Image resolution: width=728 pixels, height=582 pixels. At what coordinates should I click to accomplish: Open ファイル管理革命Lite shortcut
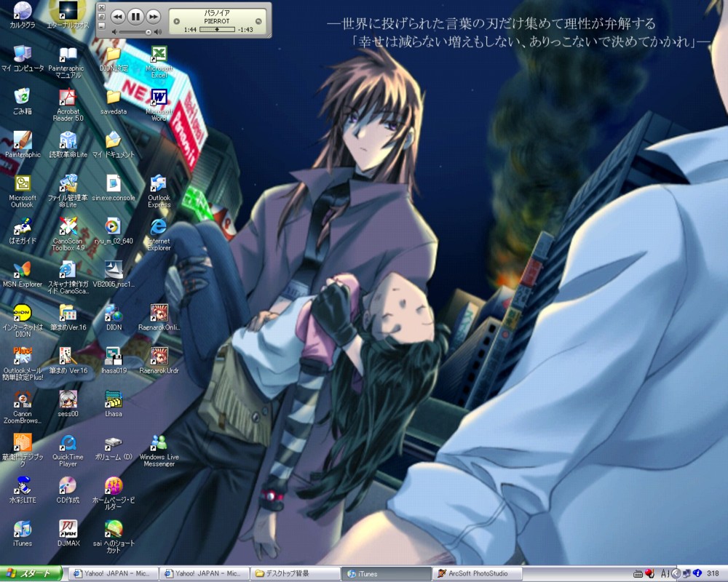coord(68,191)
